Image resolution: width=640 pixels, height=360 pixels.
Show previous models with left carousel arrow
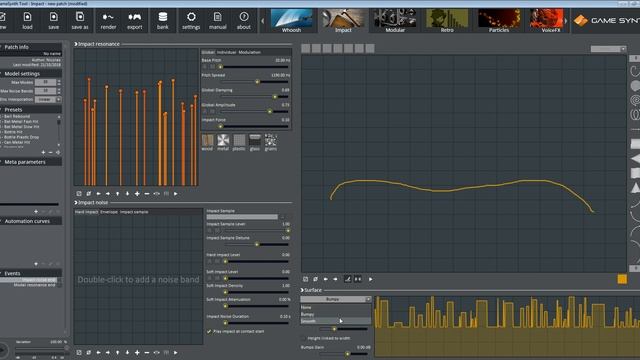pyautogui.click(x=262, y=21)
